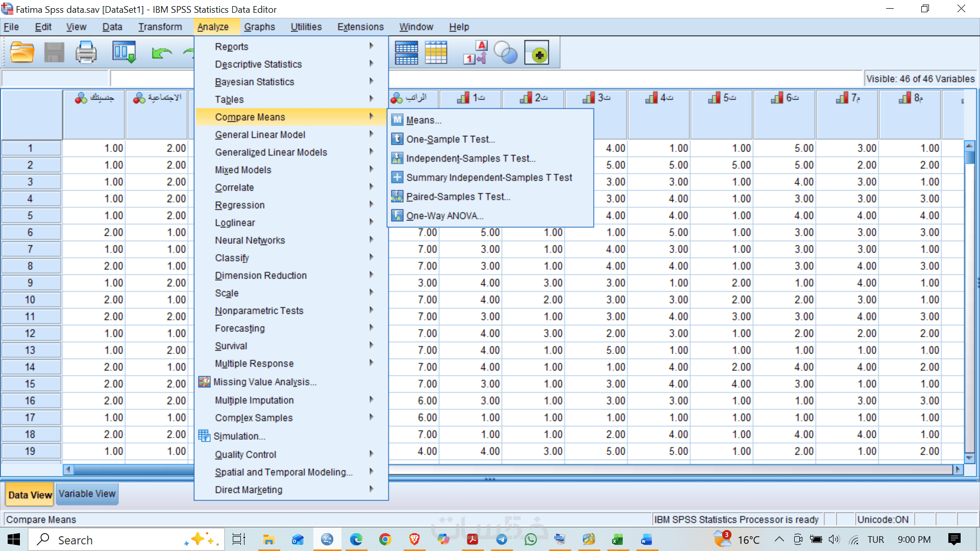Click the Recall recently used dialogs icon
Image resolution: width=980 pixels, height=551 pixels.
(124, 53)
